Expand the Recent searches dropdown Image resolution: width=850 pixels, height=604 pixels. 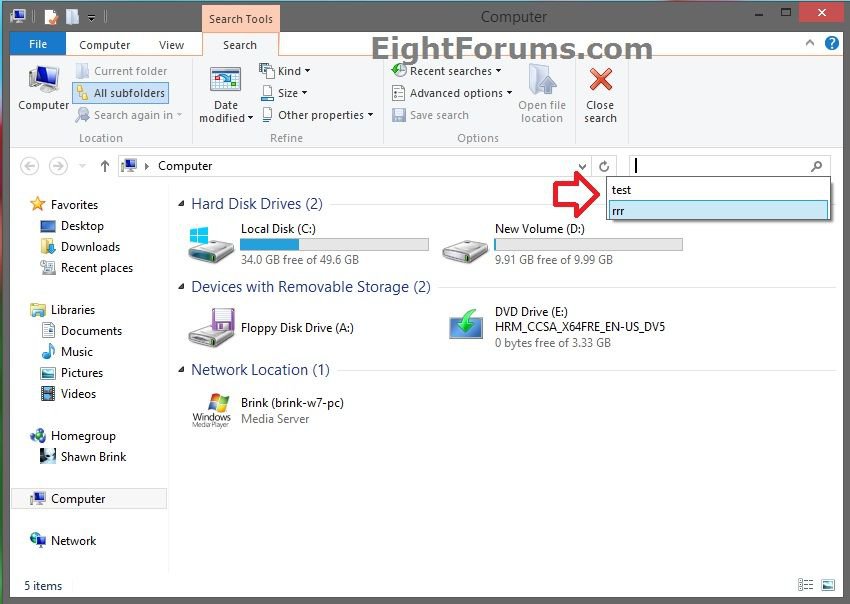pyautogui.click(x=447, y=71)
